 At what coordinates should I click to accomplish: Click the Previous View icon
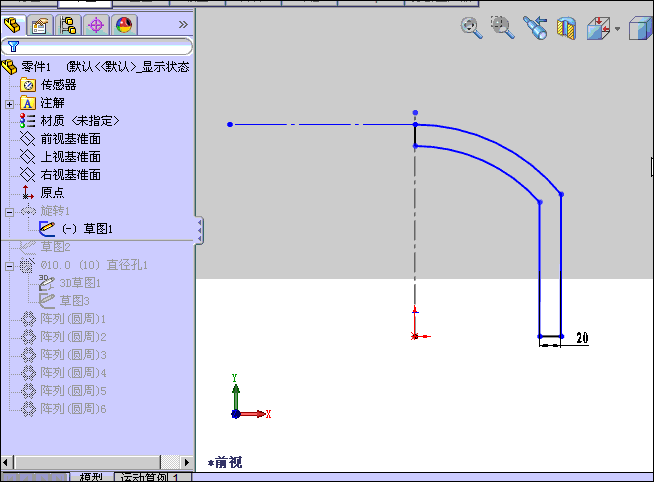tap(535, 28)
